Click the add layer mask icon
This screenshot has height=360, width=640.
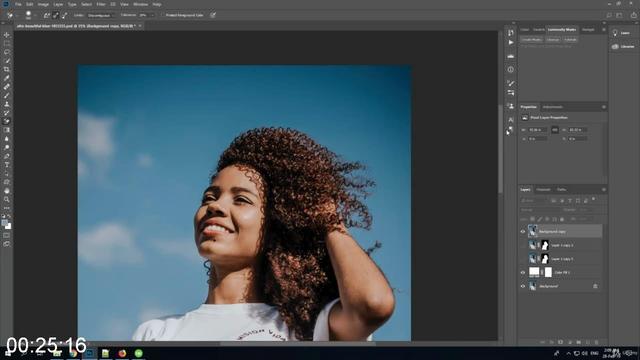tap(560, 342)
